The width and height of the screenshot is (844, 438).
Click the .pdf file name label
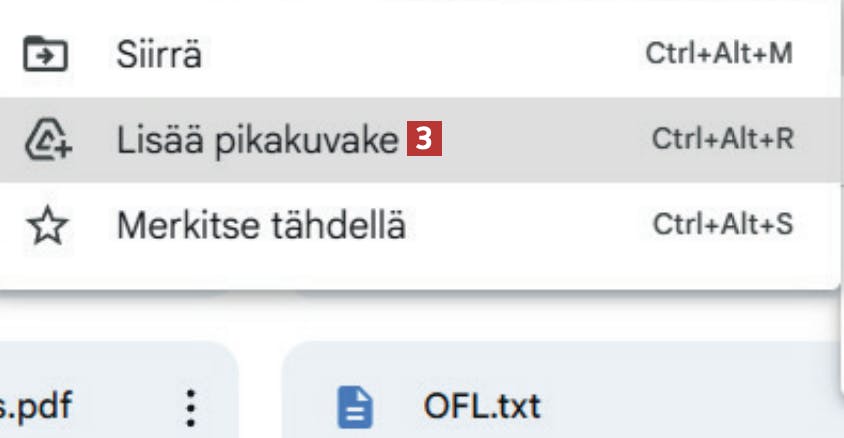pyautogui.click(x=40, y=407)
